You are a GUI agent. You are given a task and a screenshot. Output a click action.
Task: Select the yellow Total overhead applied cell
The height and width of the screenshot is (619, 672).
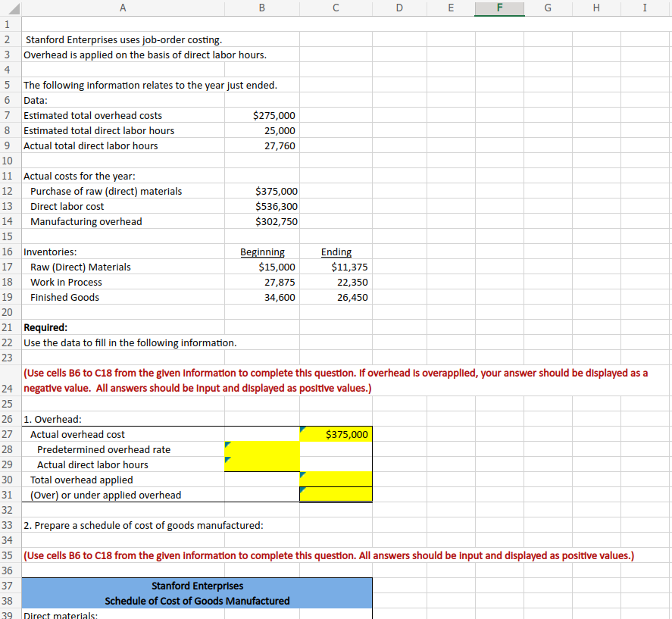click(336, 479)
